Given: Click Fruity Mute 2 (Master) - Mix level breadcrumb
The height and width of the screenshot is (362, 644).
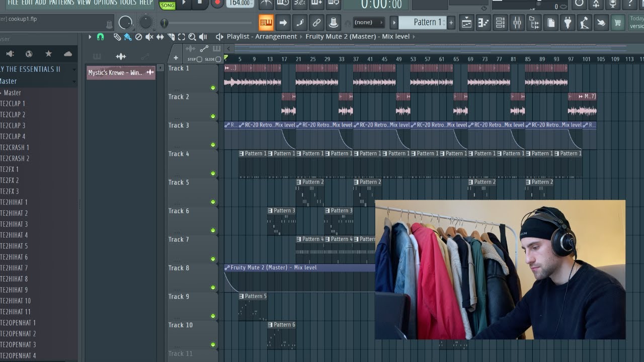Looking at the screenshot, I should (357, 36).
